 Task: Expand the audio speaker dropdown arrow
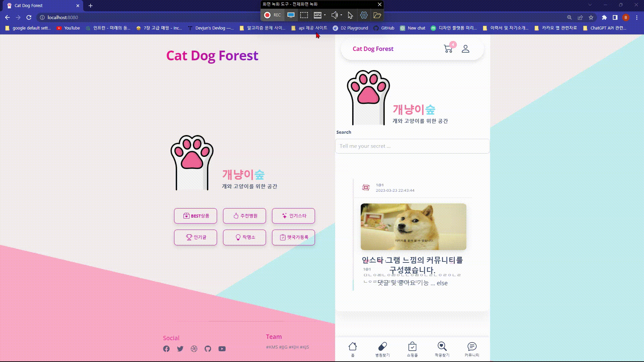coord(341,15)
